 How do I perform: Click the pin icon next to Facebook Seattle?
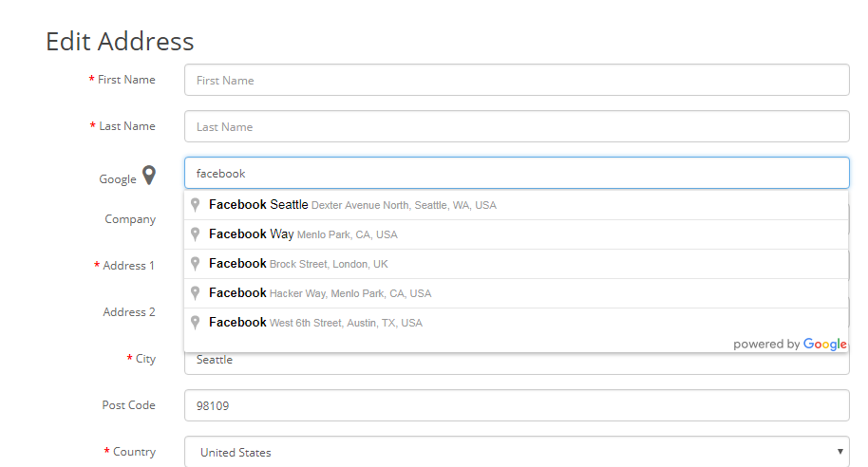[x=195, y=205]
